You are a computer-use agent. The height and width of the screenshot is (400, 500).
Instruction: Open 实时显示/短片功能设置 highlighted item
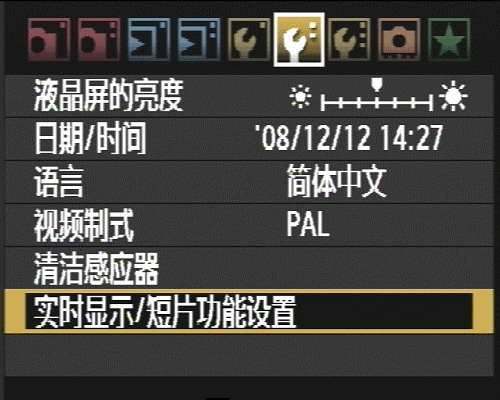(x=249, y=311)
